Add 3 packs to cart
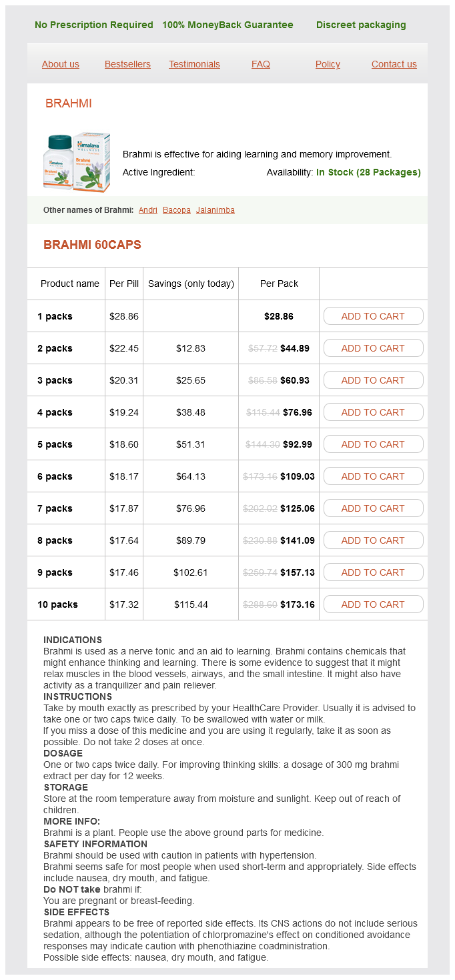 click(x=373, y=380)
